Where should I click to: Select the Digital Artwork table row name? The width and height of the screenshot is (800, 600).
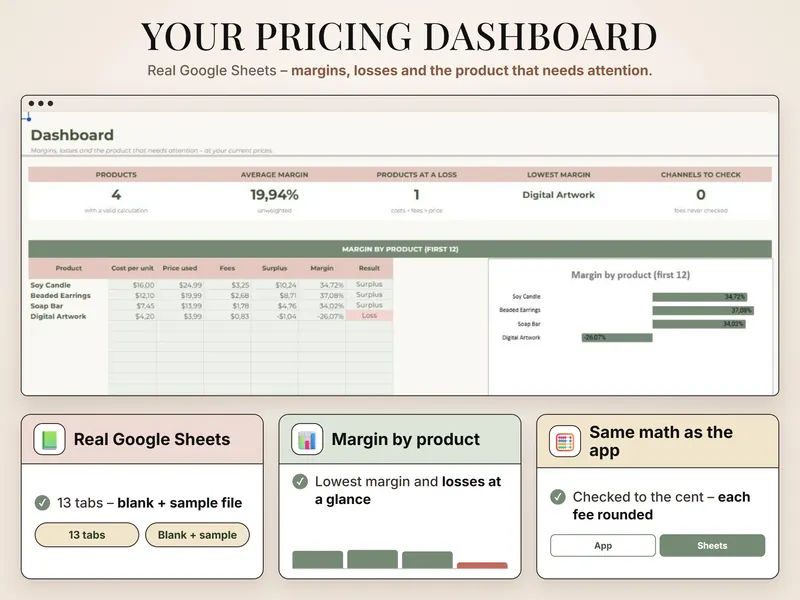coord(58,316)
